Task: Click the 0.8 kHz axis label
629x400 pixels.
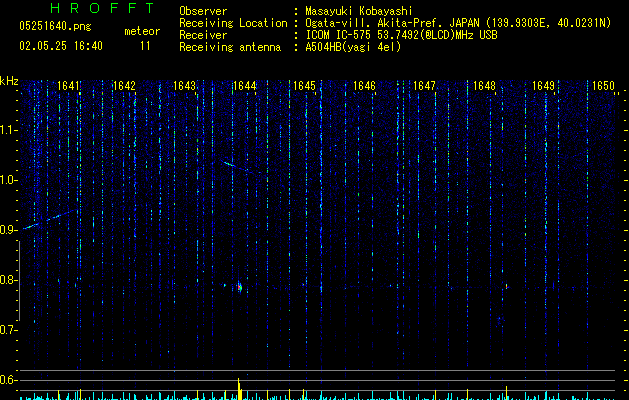Action: [8, 280]
